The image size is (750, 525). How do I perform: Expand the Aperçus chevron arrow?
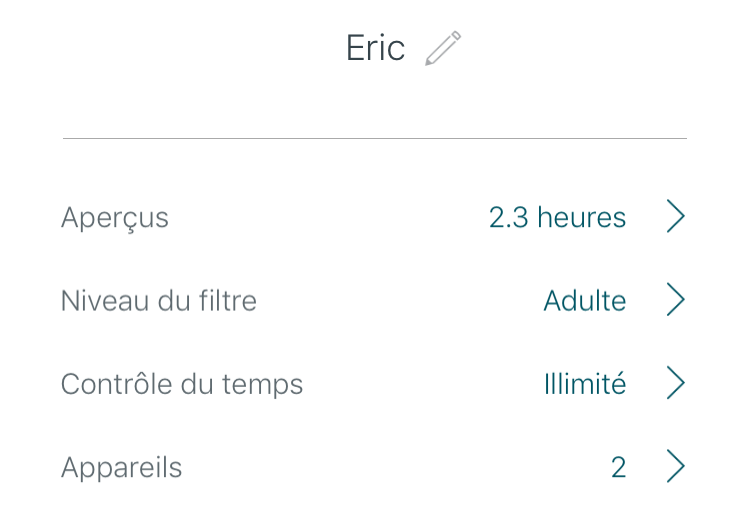tap(676, 216)
